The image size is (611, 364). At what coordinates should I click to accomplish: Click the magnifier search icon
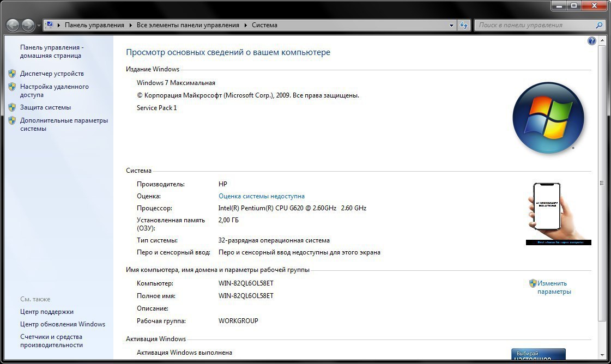pos(600,25)
